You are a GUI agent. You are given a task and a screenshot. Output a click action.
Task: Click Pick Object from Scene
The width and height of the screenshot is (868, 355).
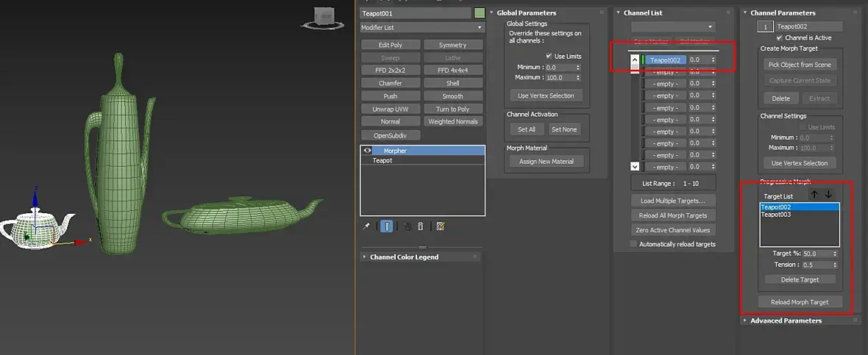(x=800, y=65)
